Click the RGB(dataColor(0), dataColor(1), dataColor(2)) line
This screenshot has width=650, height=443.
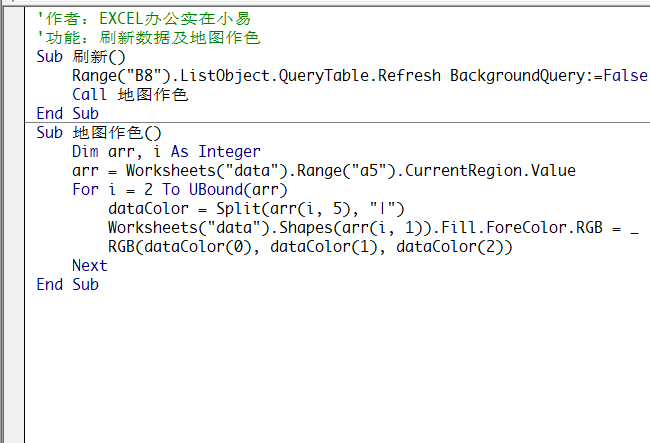pos(310,247)
